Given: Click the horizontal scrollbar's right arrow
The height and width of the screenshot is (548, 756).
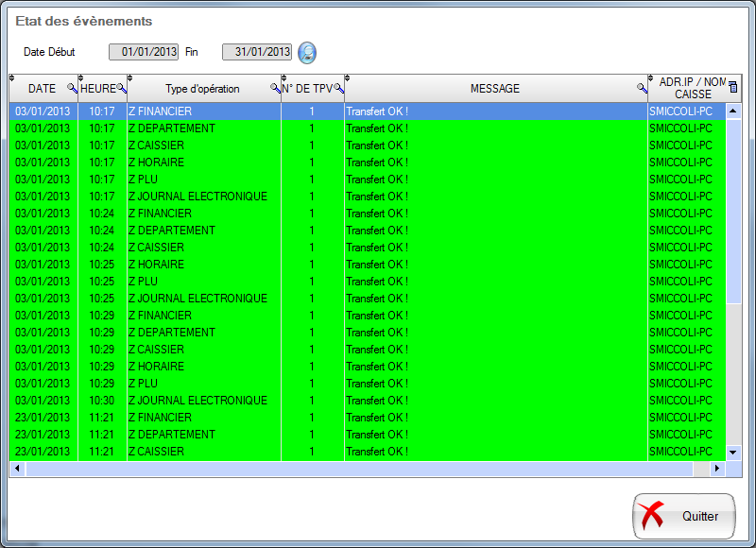Looking at the screenshot, I should 715,468.
